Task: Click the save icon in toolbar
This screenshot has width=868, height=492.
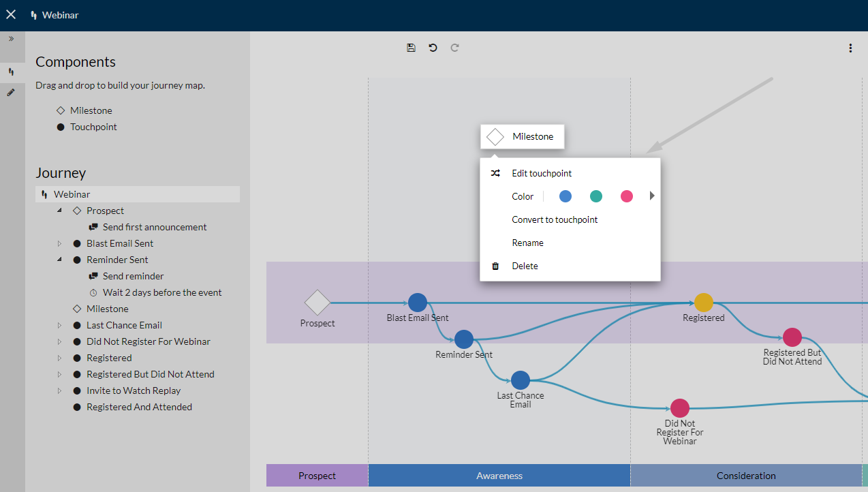Action: coord(411,48)
